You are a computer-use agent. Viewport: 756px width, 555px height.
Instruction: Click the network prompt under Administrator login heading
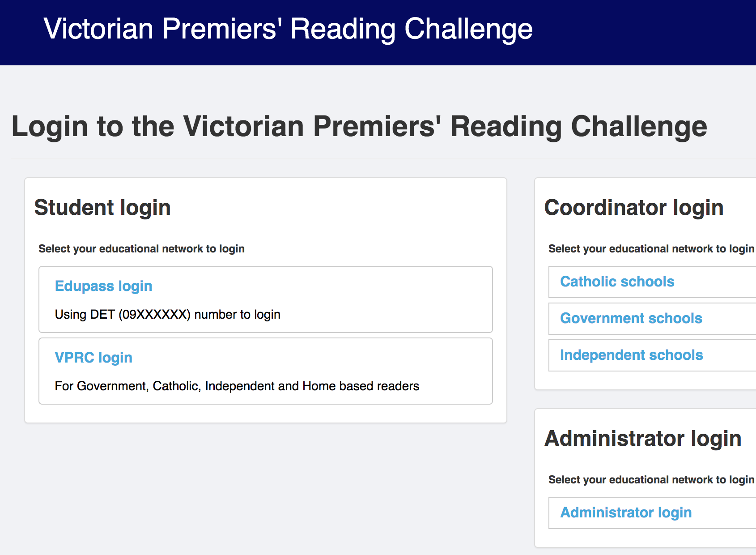(651, 480)
